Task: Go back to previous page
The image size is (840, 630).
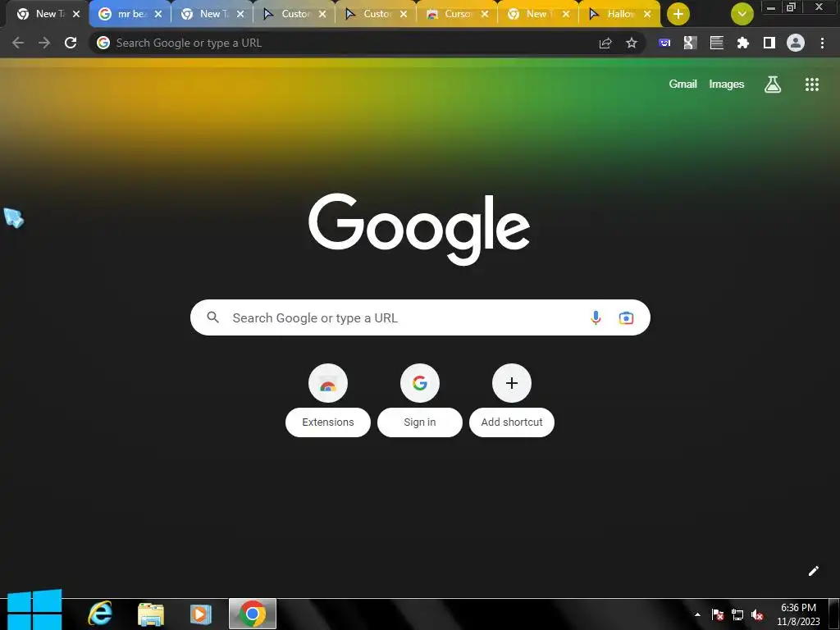Action: (x=18, y=43)
